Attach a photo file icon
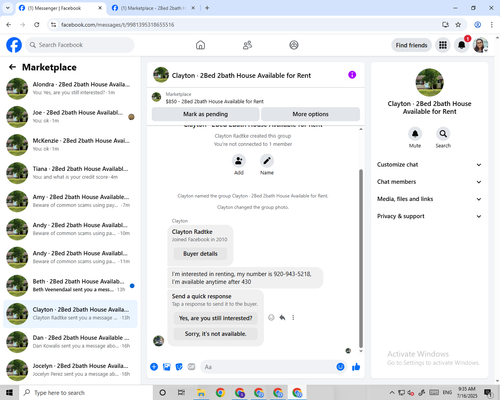This screenshot has width=500, height=400. (167, 367)
